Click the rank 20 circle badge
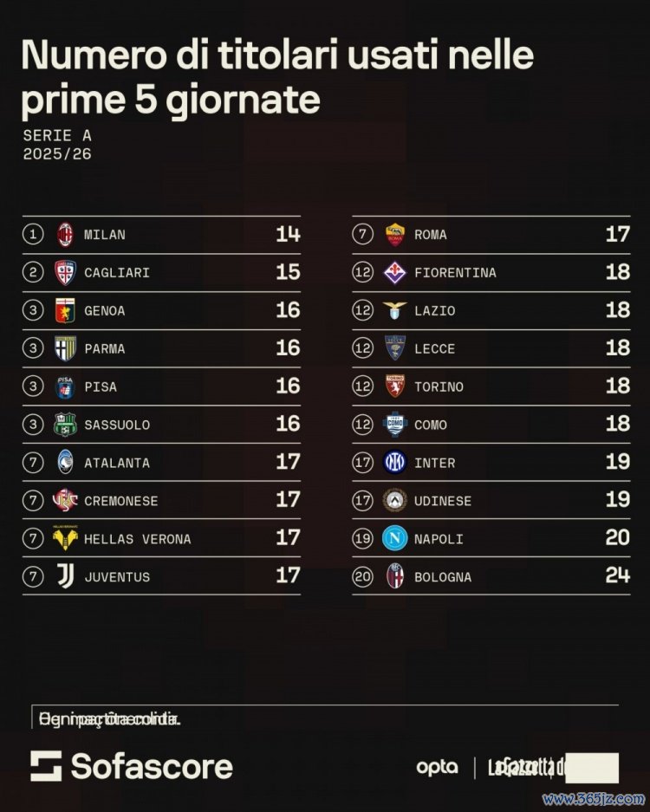The height and width of the screenshot is (812, 650). point(362,576)
